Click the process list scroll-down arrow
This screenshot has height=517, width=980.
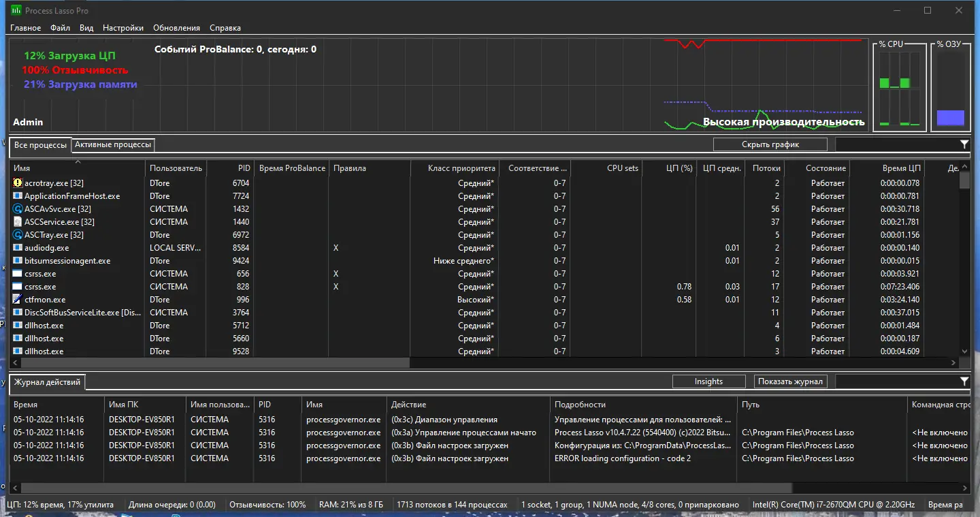point(964,351)
